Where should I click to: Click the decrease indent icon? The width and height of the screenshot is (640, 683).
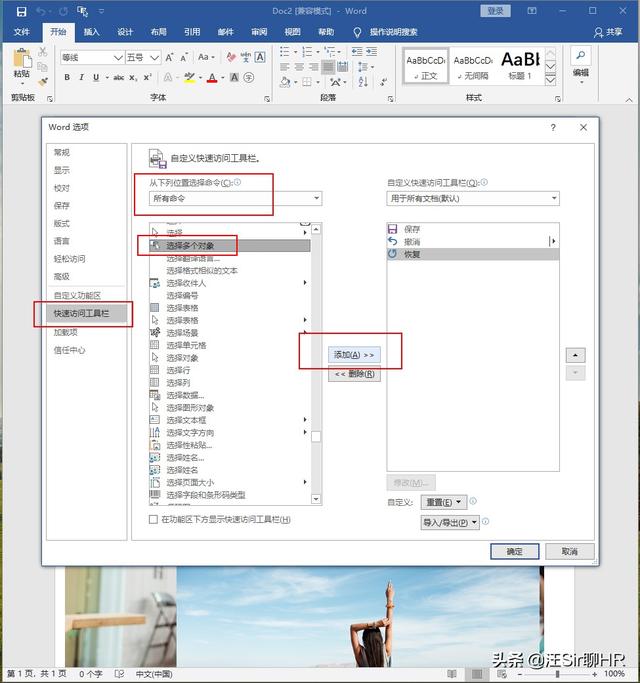(357, 52)
